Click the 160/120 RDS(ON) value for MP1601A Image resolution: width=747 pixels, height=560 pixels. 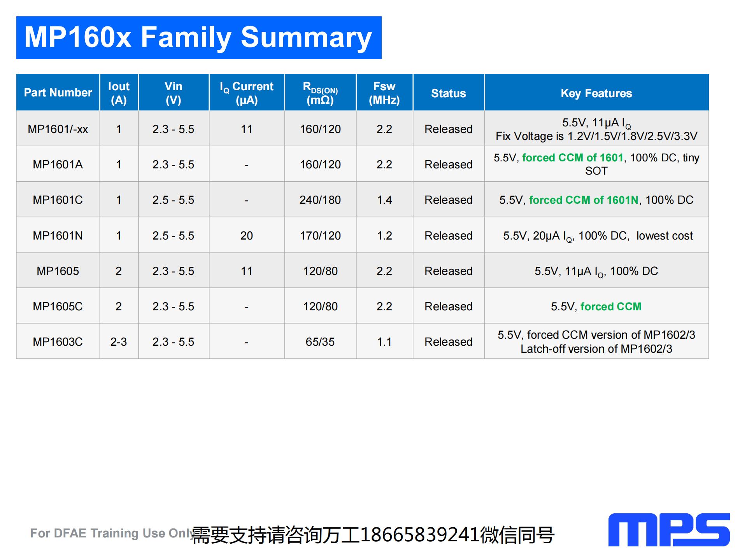click(x=320, y=164)
